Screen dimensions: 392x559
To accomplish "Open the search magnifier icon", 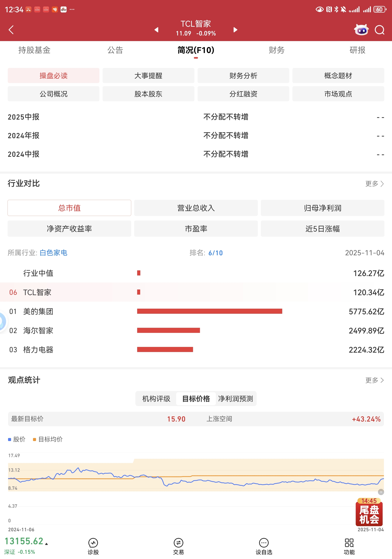I will pos(379,30).
